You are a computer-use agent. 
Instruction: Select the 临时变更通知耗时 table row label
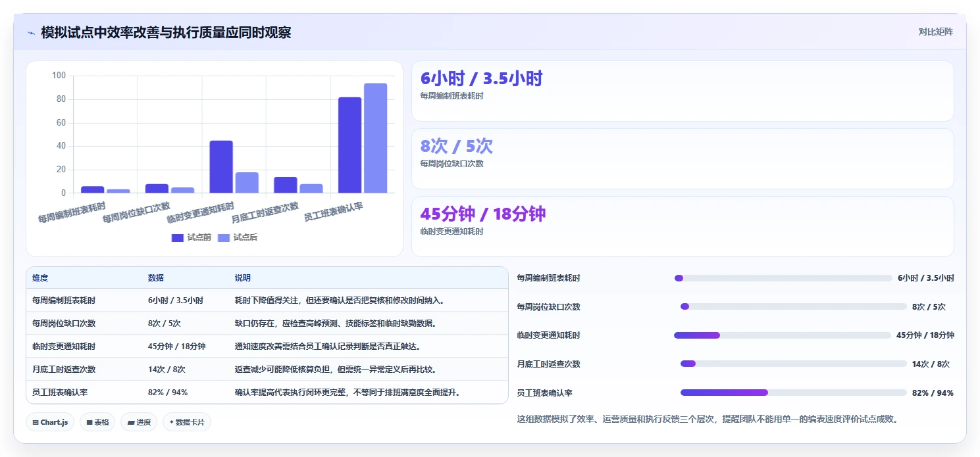(x=64, y=346)
